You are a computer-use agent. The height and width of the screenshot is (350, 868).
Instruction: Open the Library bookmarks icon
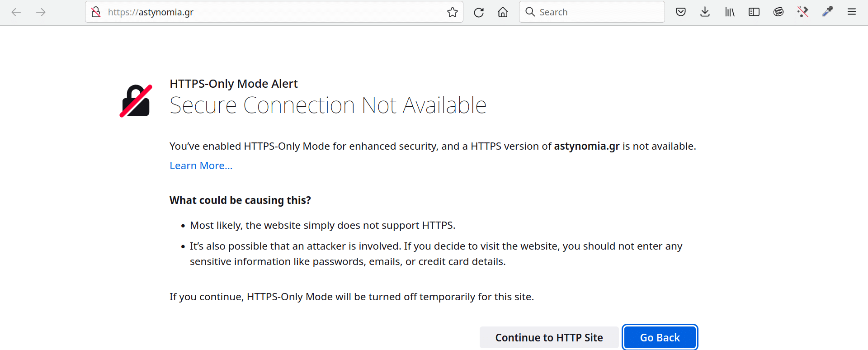click(730, 12)
